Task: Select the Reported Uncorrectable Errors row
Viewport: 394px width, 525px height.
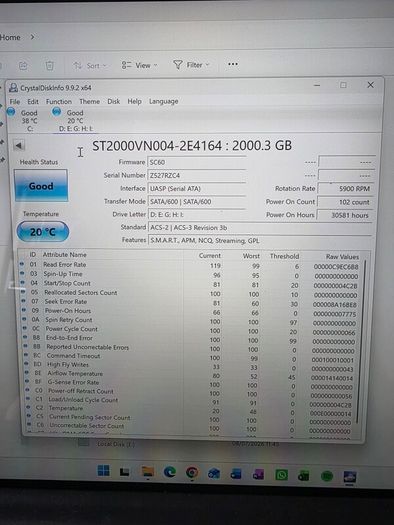Action: 190,348
